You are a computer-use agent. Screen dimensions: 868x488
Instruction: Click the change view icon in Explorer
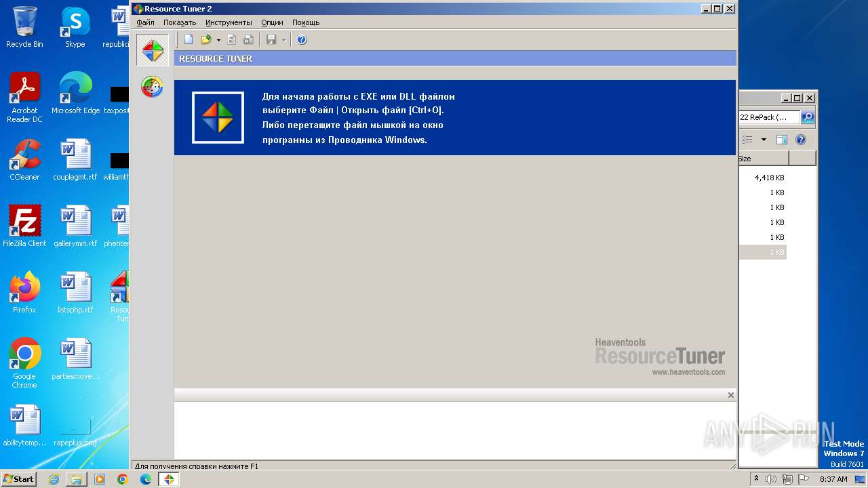[x=747, y=140]
